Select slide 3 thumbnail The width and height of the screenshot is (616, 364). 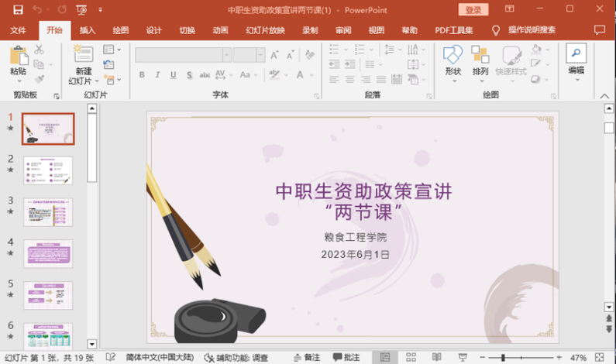[48, 211]
